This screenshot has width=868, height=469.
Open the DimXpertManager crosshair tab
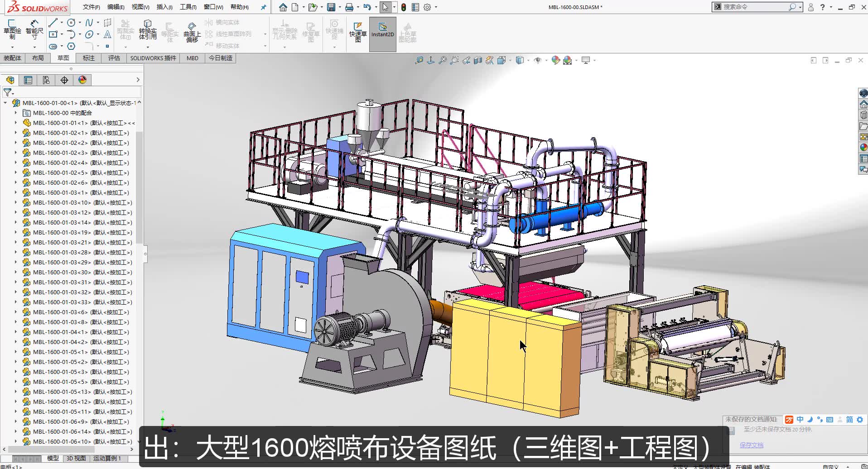click(64, 80)
